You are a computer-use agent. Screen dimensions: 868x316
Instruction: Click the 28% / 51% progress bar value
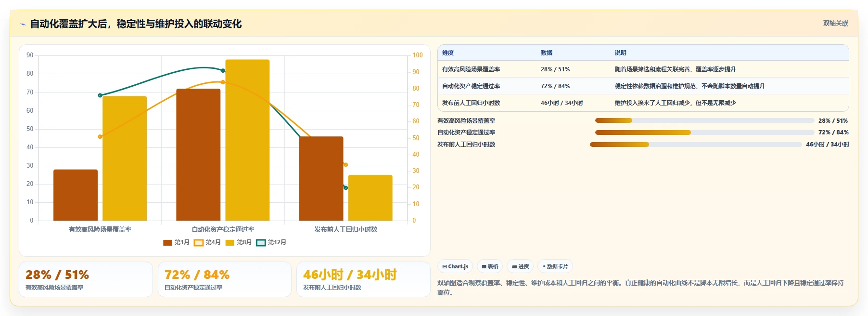(833, 121)
